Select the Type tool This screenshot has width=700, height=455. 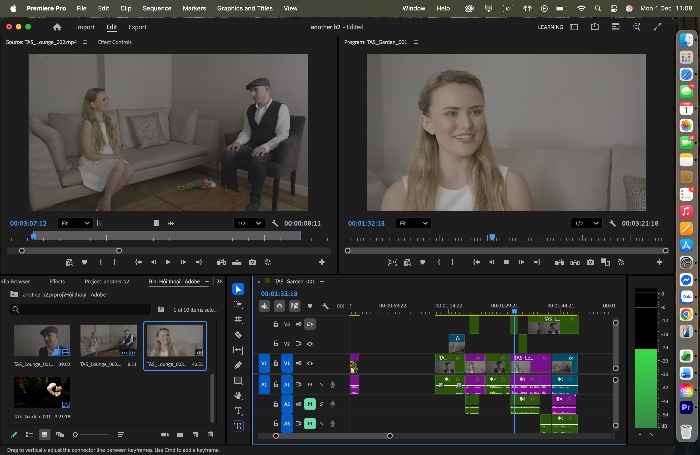[x=238, y=411]
